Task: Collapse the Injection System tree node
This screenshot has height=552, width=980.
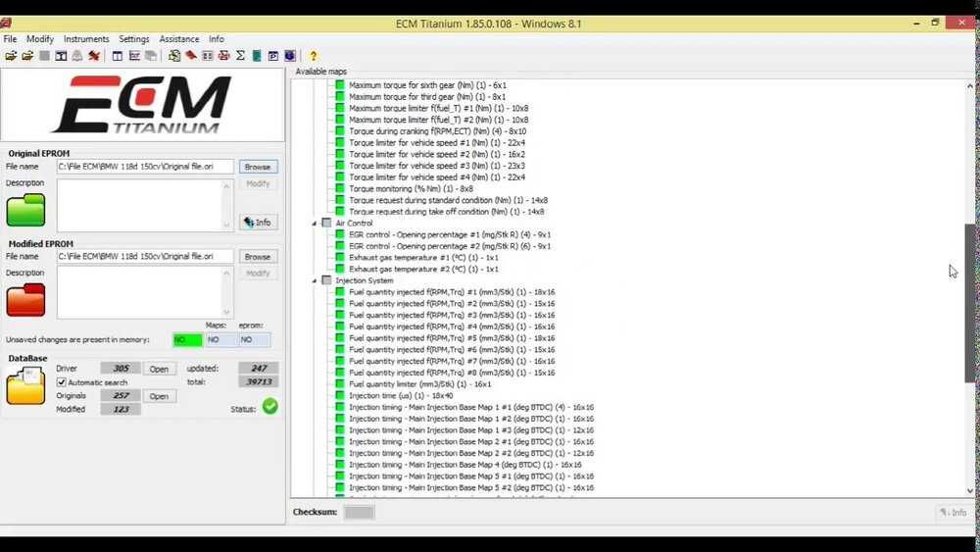Action: (x=315, y=280)
